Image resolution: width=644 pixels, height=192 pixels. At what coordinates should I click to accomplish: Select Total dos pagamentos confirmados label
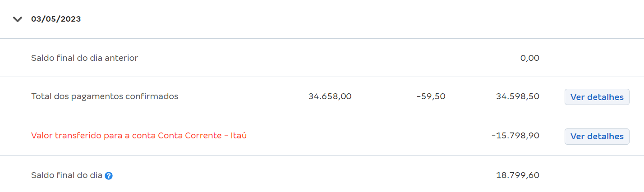tap(105, 96)
